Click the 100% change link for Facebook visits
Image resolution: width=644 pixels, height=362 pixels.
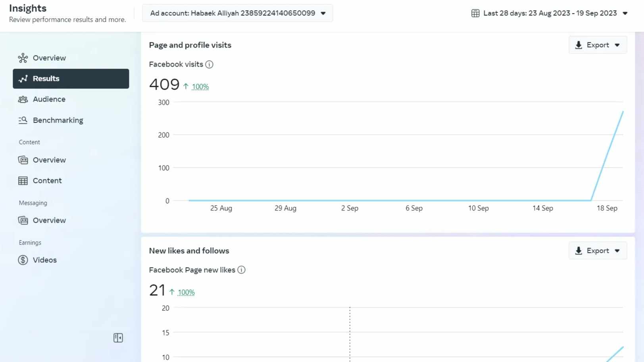(x=200, y=87)
